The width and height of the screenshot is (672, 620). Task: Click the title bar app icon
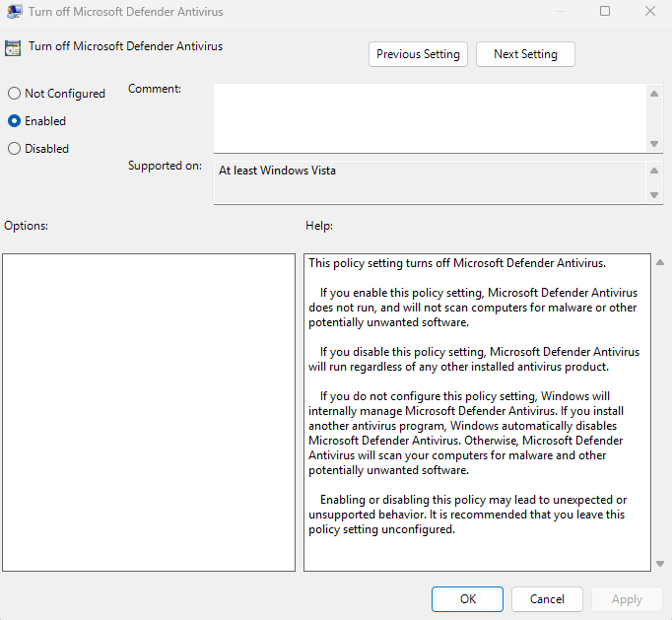coord(14,11)
